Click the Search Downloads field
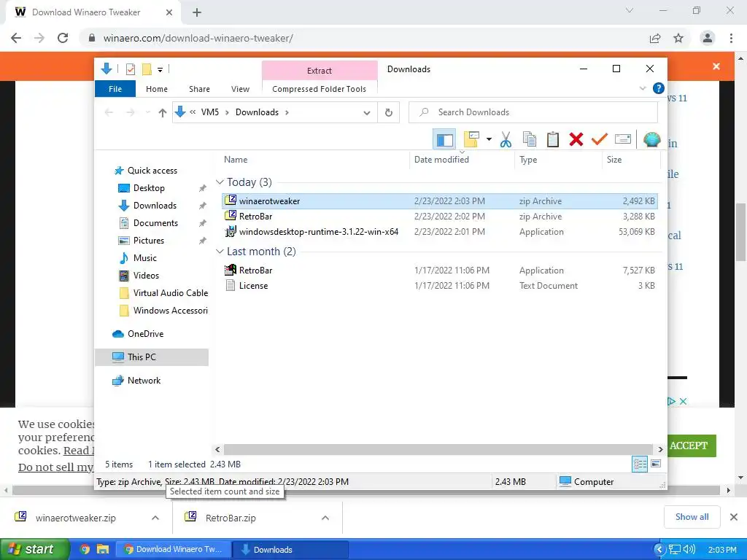Screen dimensions: 747x560 tap(533, 112)
